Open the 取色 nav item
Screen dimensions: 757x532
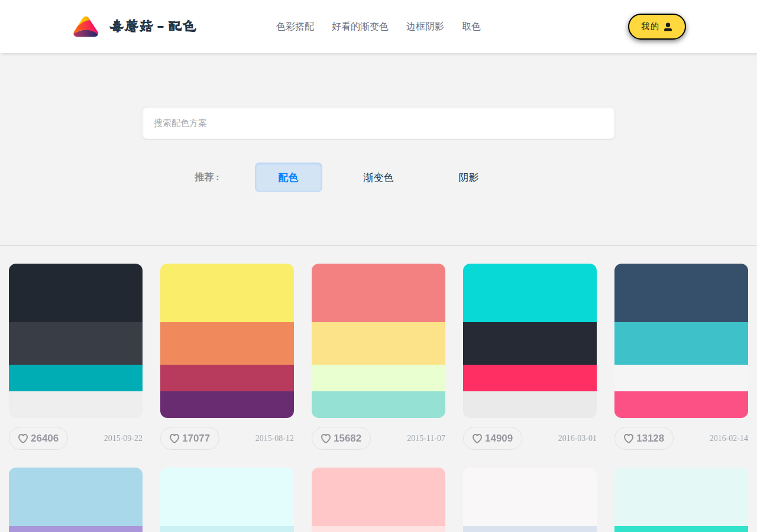[471, 27]
